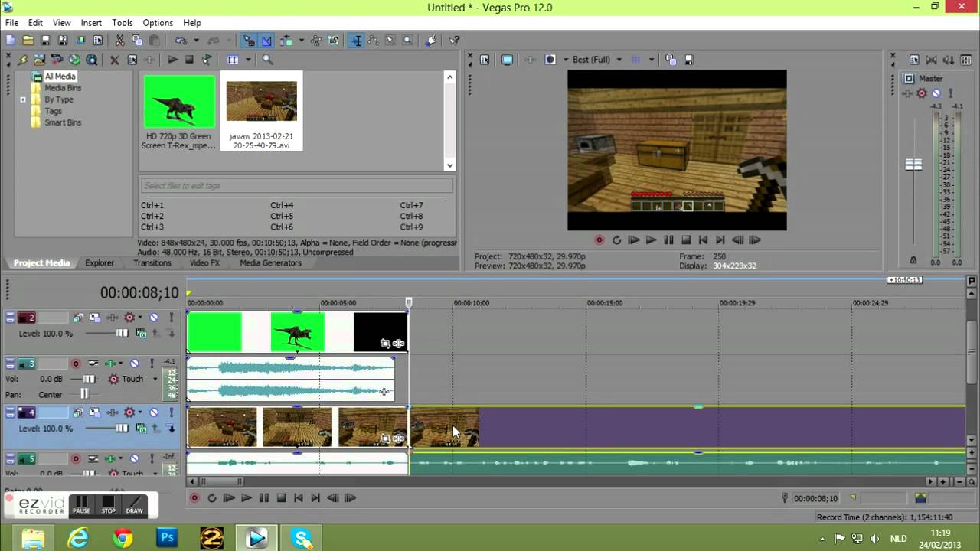Open media search magnifier in Project Media
This screenshot has width=980, height=551.
(x=268, y=60)
